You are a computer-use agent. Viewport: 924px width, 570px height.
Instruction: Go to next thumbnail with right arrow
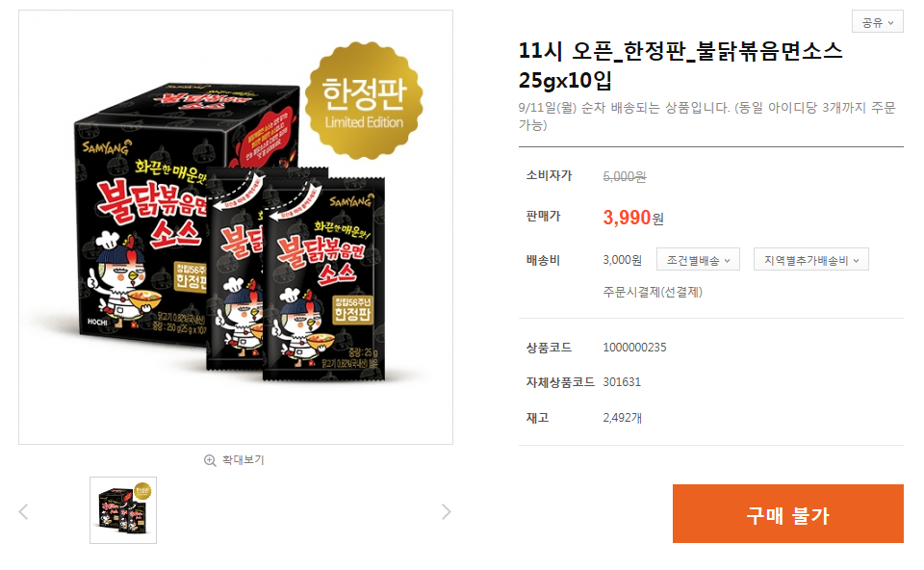tap(446, 511)
